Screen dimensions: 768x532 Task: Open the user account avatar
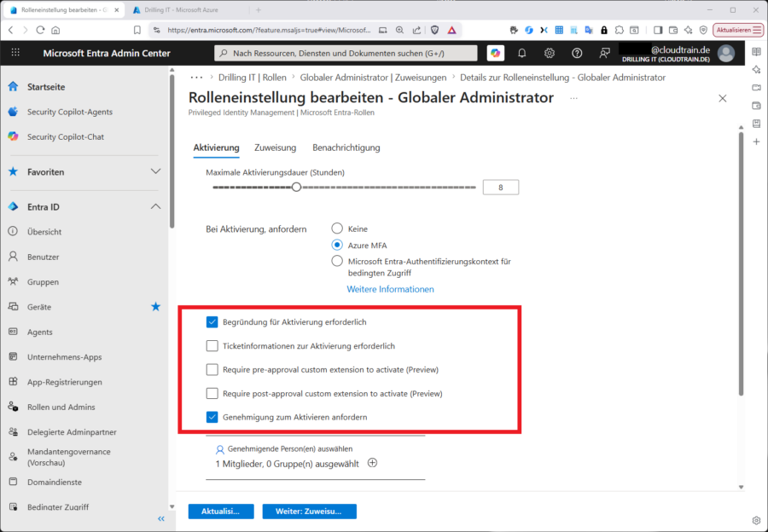coord(726,53)
